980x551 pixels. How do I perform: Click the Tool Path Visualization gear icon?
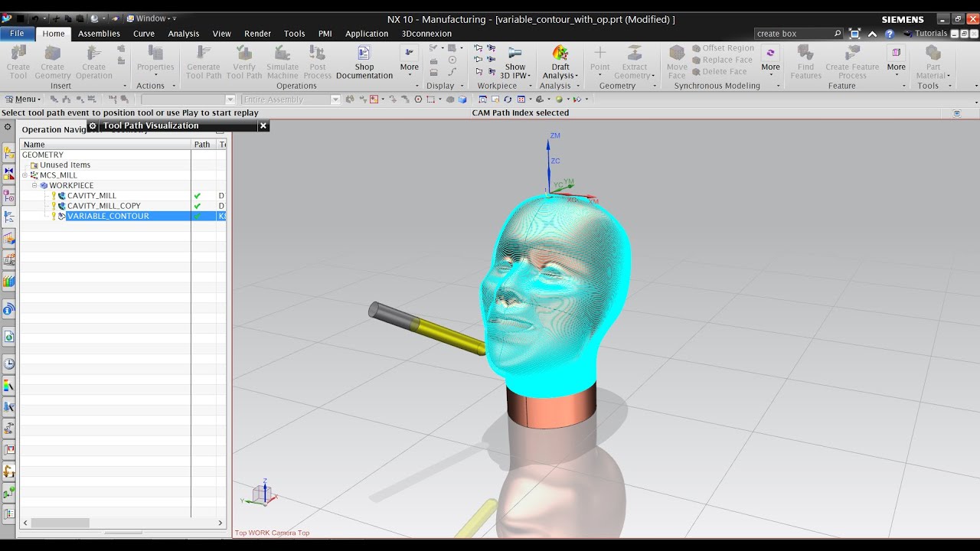click(93, 126)
